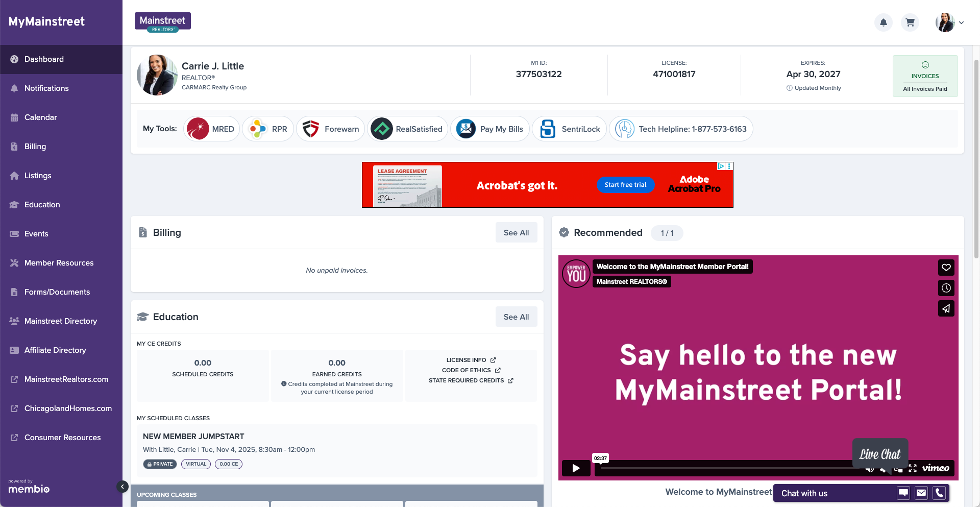Go to Forms/Documents in sidebar

coord(61,292)
